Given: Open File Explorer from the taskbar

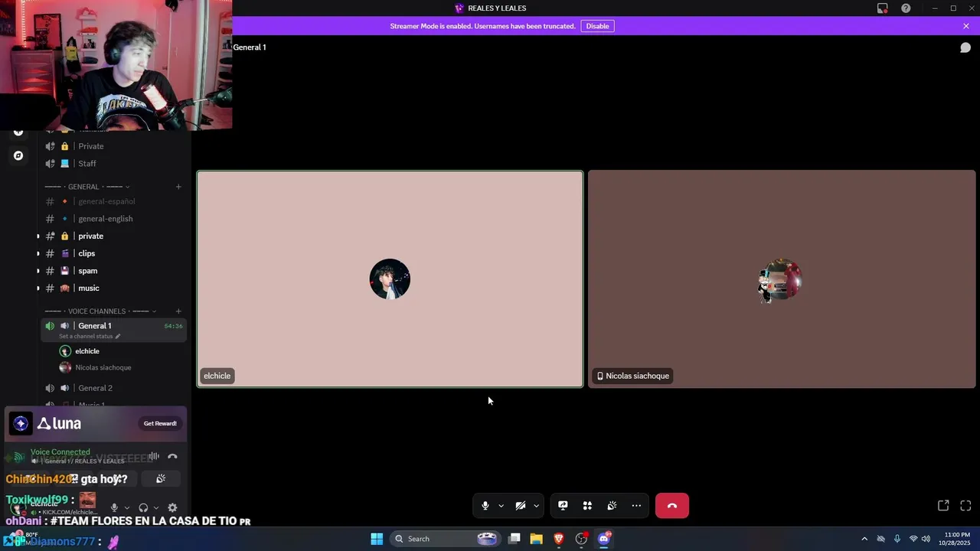Looking at the screenshot, I should 537,539.
